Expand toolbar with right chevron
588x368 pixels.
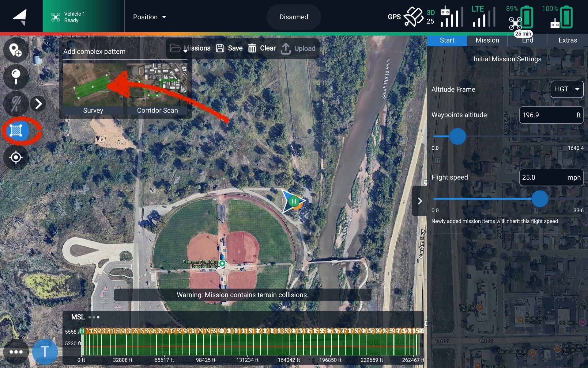pyautogui.click(x=38, y=104)
